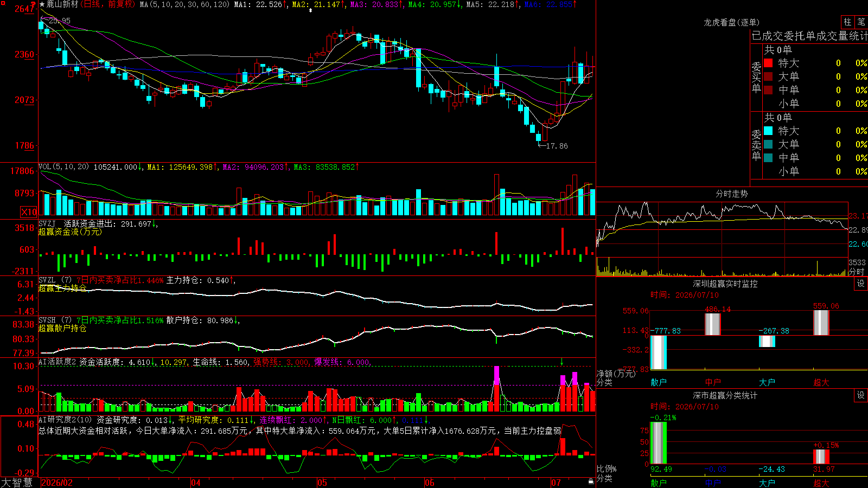This screenshot has height=488, width=868.
Task: Click the 委卖单 vertical section label
Action: 756,145
